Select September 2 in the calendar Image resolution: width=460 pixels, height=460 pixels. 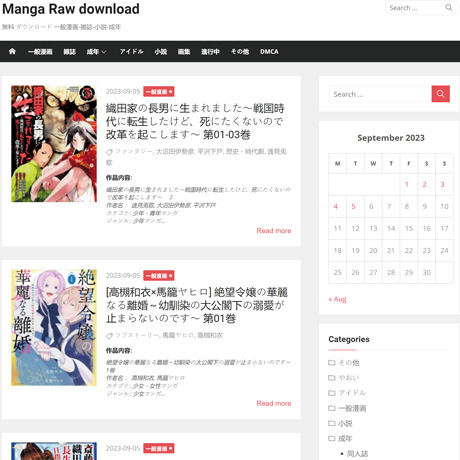tap(424, 184)
